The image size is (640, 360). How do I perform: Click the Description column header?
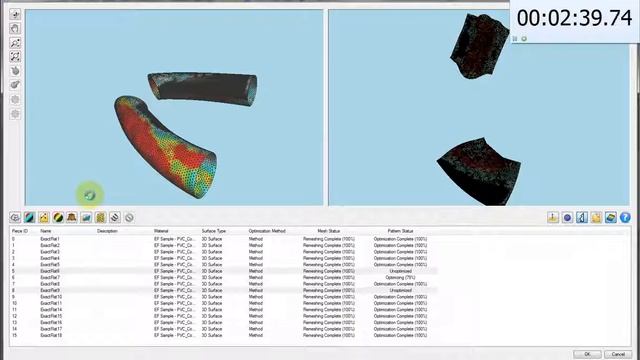click(107, 231)
